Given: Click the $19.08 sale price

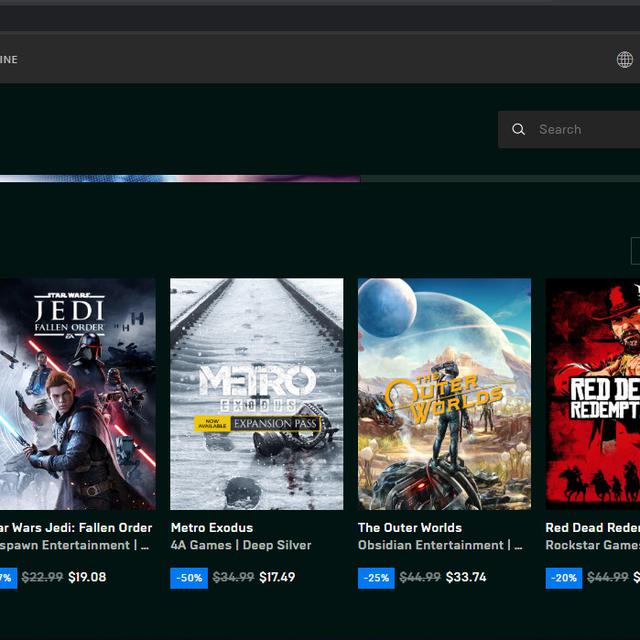Looking at the screenshot, I should click(x=87, y=577).
